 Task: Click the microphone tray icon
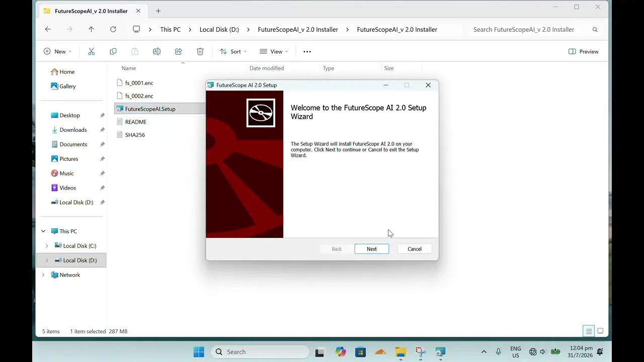point(499,352)
